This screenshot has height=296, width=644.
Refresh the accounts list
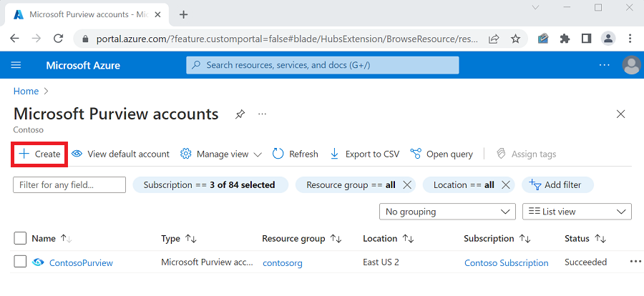pyautogui.click(x=296, y=154)
